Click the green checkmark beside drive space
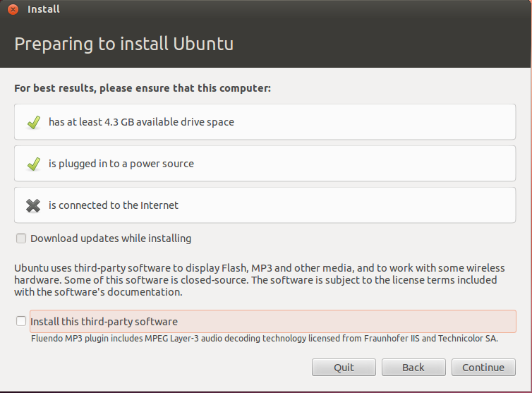The height and width of the screenshot is (393, 532). pos(33,122)
